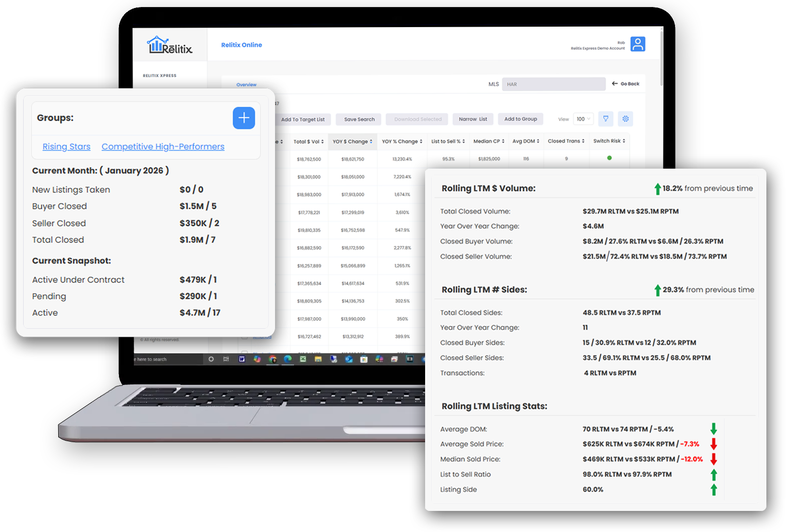Click the green Switch Risk indicator dot
The width and height of the screenshot is (796, 532).
(x=609, y=158)
